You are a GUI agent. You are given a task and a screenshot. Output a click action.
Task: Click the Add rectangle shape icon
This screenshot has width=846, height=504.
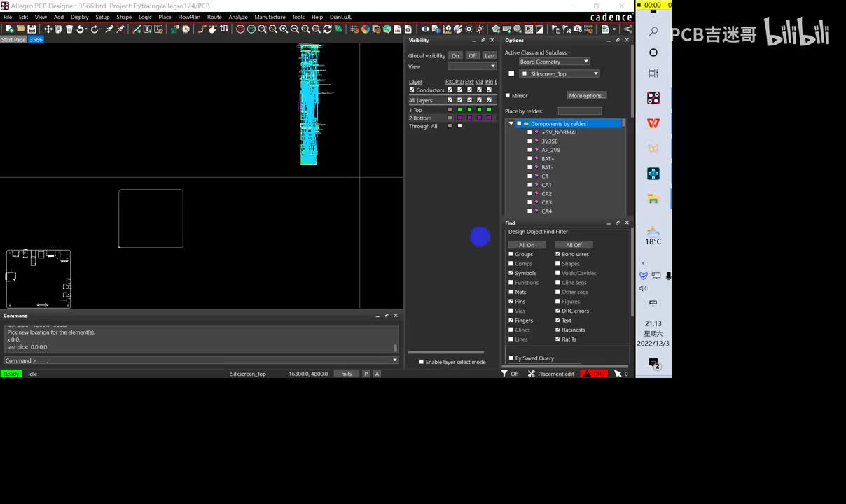(507, 29)
